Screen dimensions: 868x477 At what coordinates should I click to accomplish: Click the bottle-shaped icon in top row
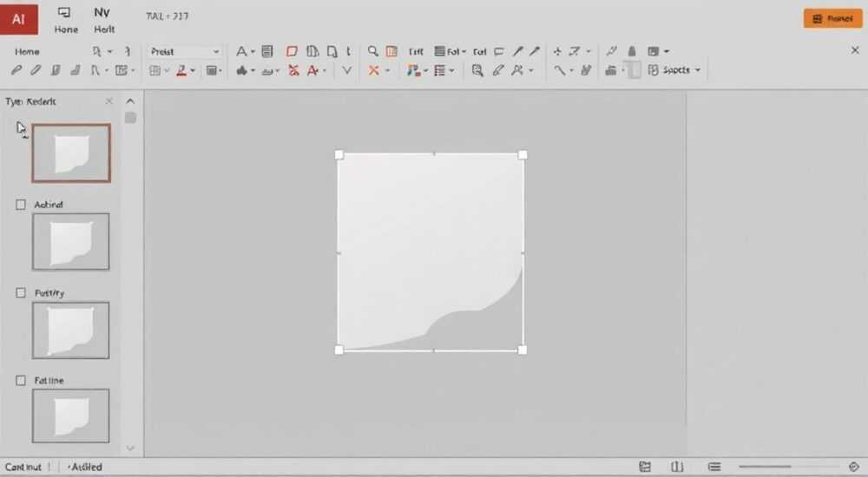click(x=632, y=51)
